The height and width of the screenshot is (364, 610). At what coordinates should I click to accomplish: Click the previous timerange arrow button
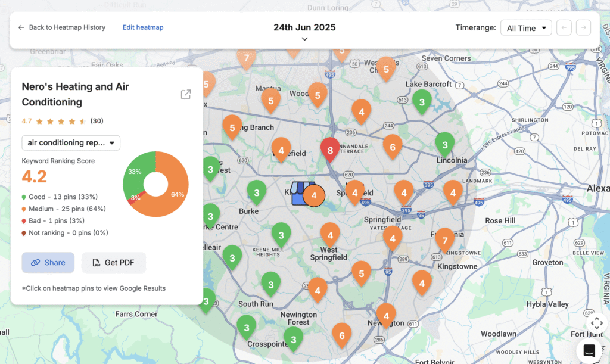point(564,27)
